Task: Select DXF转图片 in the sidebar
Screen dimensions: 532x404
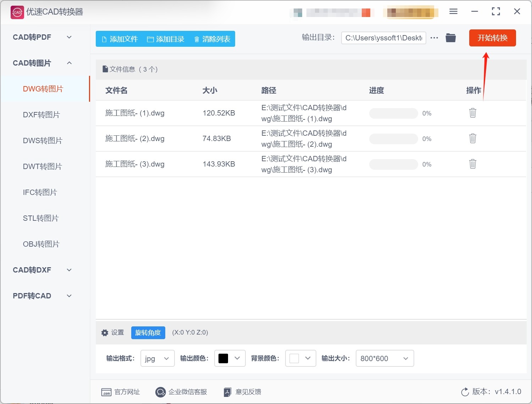Action: click(x=41, y=115)
